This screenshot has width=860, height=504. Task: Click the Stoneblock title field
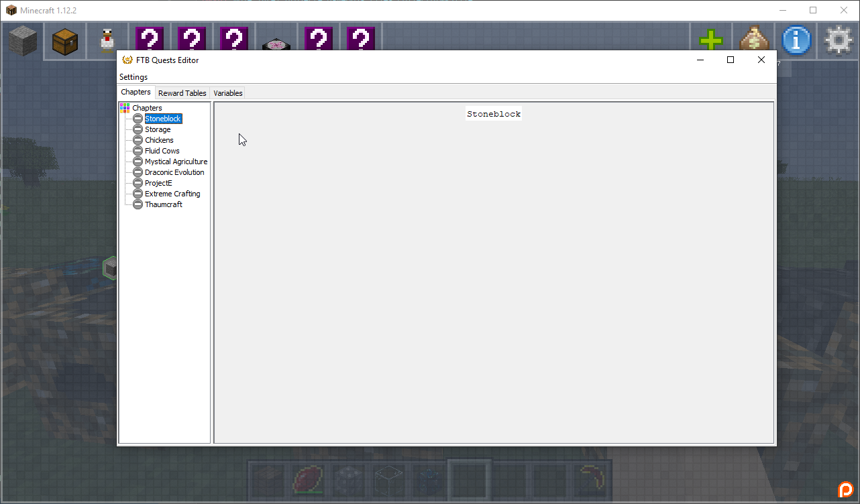494,114
